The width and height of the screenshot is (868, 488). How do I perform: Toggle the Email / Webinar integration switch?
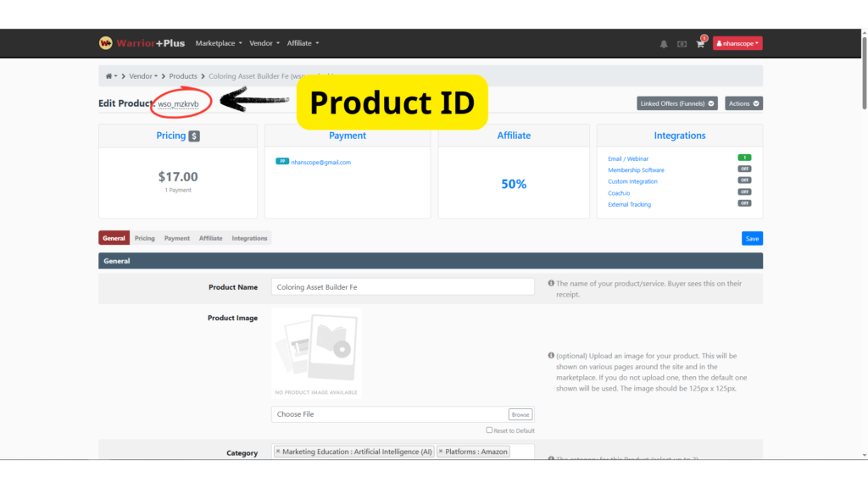pyautogui.click(x=744, y=158)
